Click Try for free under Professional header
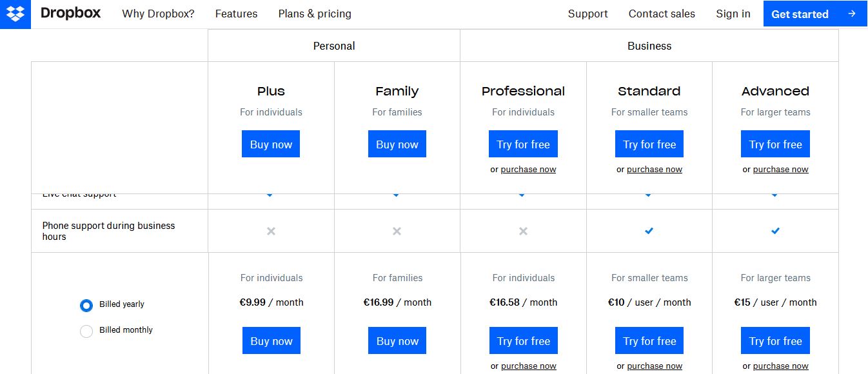The width and height of the screenshot is (868, 374). click(x=523, y=144)
